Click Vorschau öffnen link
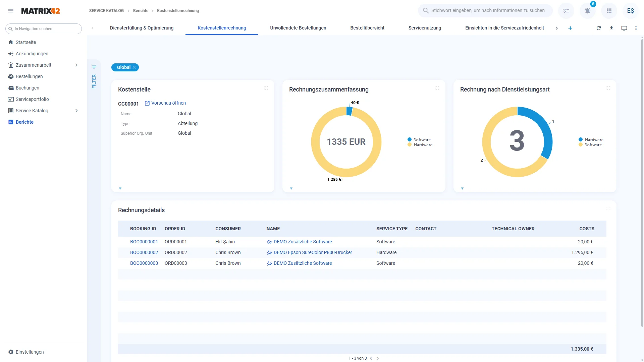Screen dimensions: 644x362 pyautogui.click(x=165, y=103)
